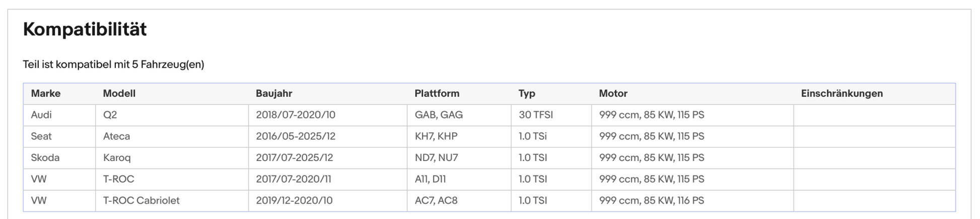Click the 2019/12-2020/10 Baujahr cell

pyautogui.click(x=328, y=200)
